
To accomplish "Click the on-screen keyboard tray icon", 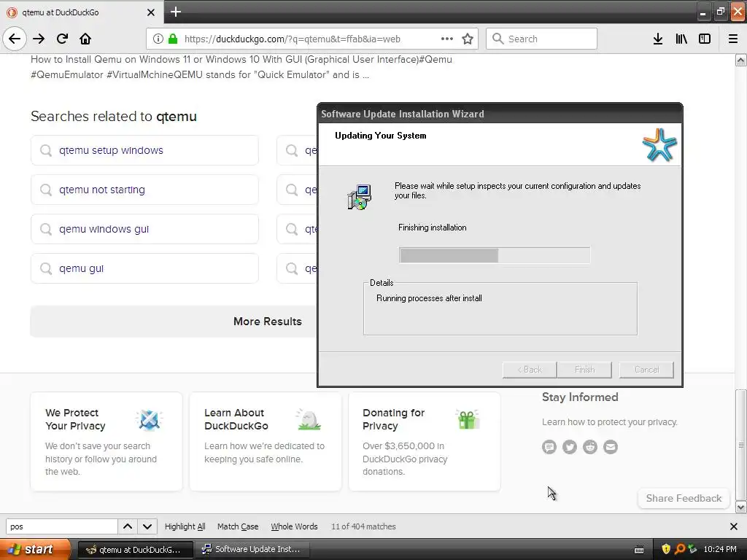I will tap(639, 550).
